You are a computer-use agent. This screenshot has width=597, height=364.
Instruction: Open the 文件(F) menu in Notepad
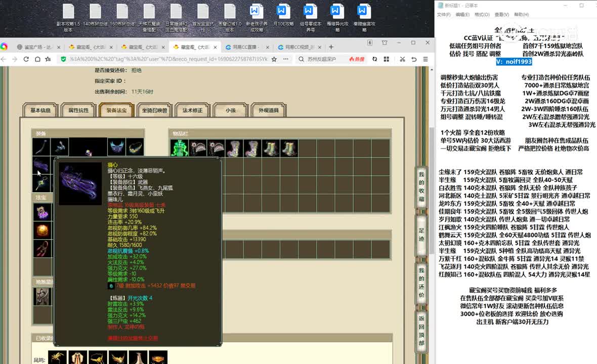point(444,15)
